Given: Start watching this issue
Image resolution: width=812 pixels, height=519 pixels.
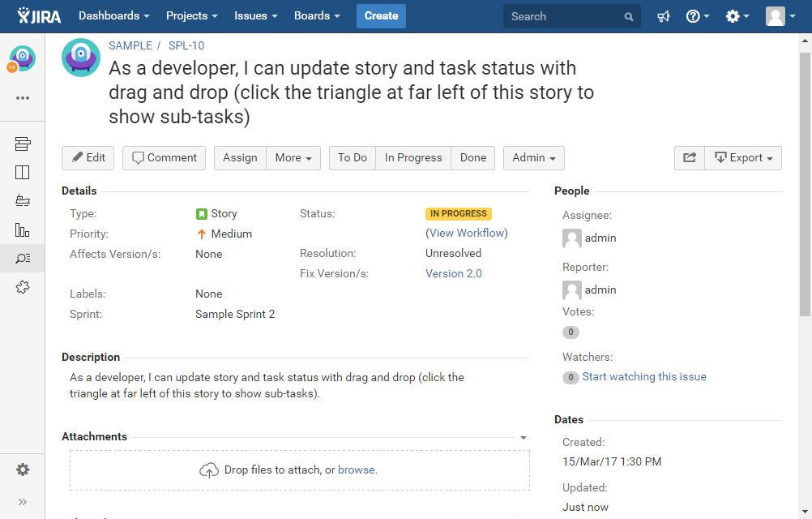Looking at the screenshot, I should pyautogui.click(x=643, y=376).
